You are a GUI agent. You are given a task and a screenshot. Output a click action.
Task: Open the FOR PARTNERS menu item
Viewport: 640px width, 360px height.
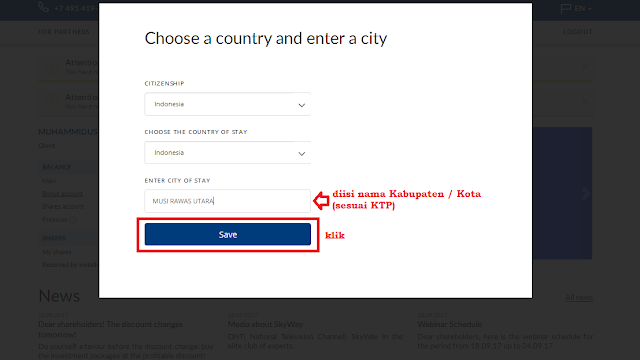point(64,32)
